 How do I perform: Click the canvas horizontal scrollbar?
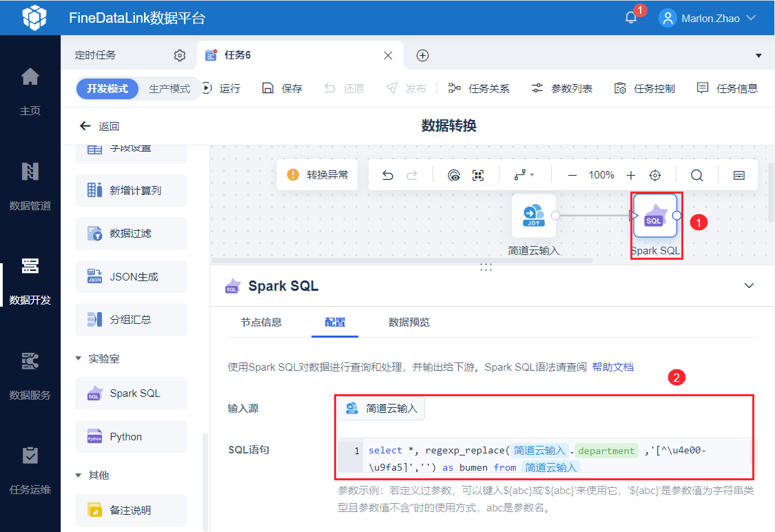(x=402, y=260)
